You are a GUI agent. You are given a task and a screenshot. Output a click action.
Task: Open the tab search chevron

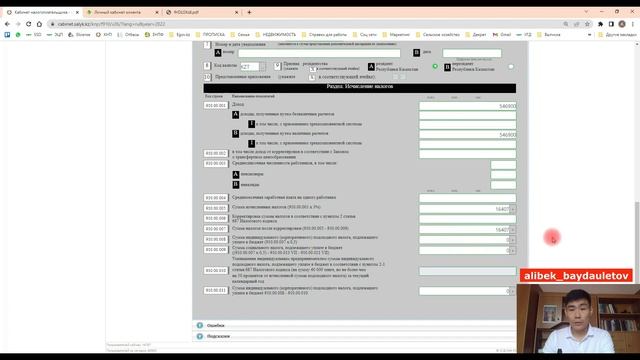pos(587,12)
